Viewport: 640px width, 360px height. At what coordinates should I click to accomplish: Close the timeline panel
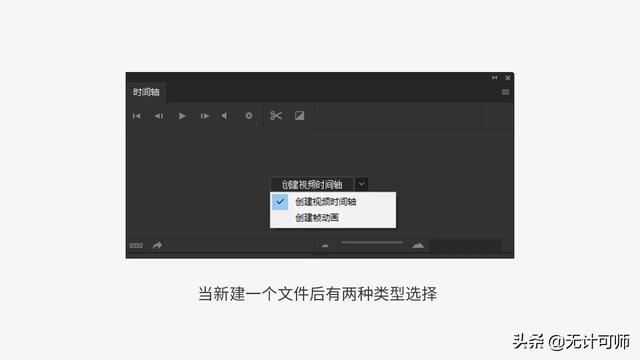click(x=508, y=78)
